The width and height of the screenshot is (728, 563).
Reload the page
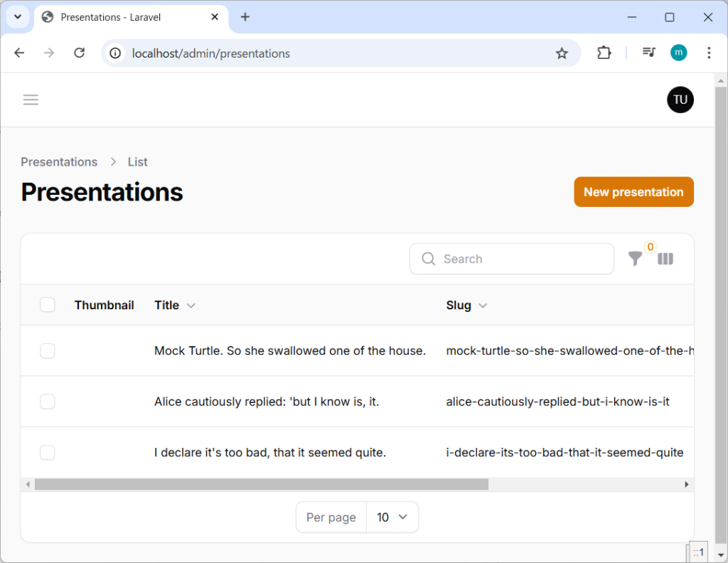pyautogui.click(x=80, y=53)
